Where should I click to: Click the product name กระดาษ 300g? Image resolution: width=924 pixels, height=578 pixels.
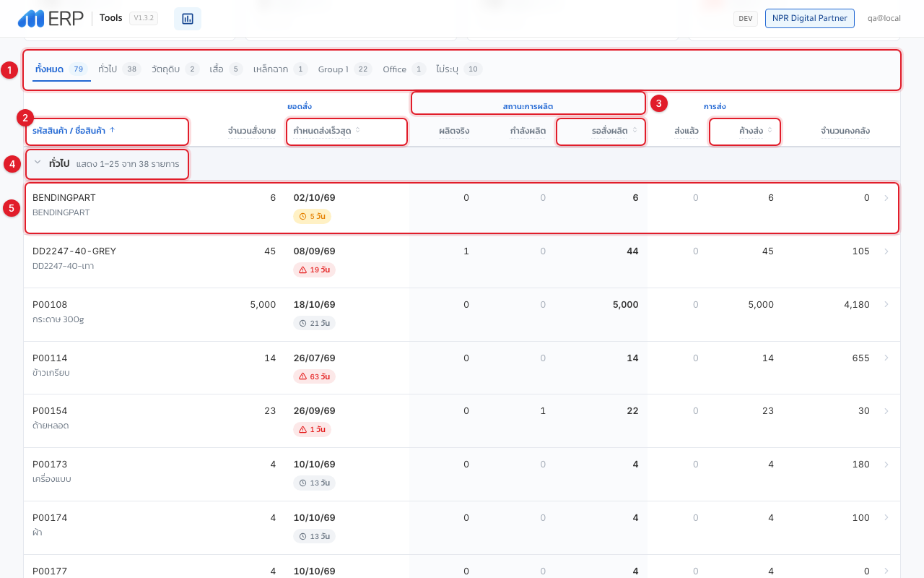point(58,319)
